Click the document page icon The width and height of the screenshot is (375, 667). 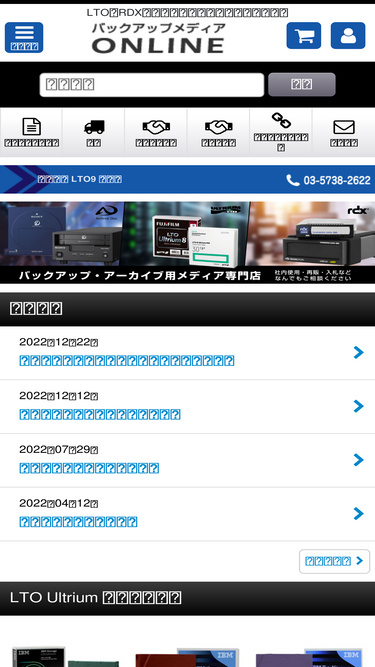(31, 127)
